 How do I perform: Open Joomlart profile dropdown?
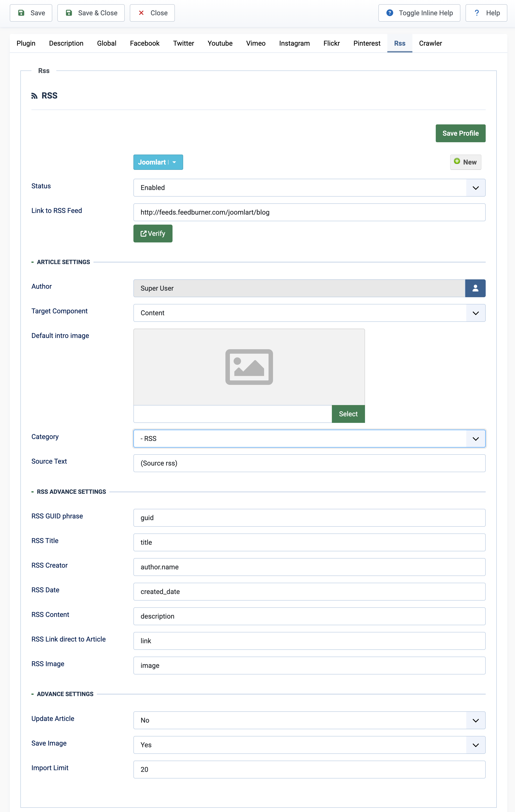click(158, 162)
